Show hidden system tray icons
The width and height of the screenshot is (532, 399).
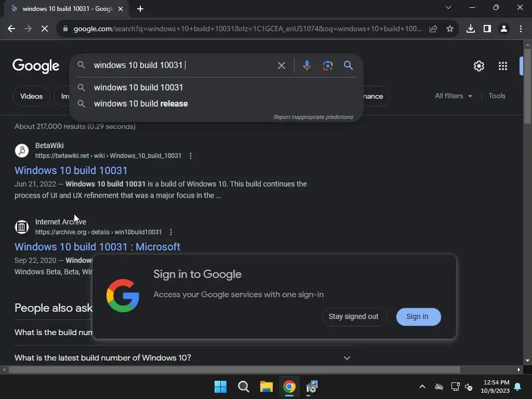(422, 387)
